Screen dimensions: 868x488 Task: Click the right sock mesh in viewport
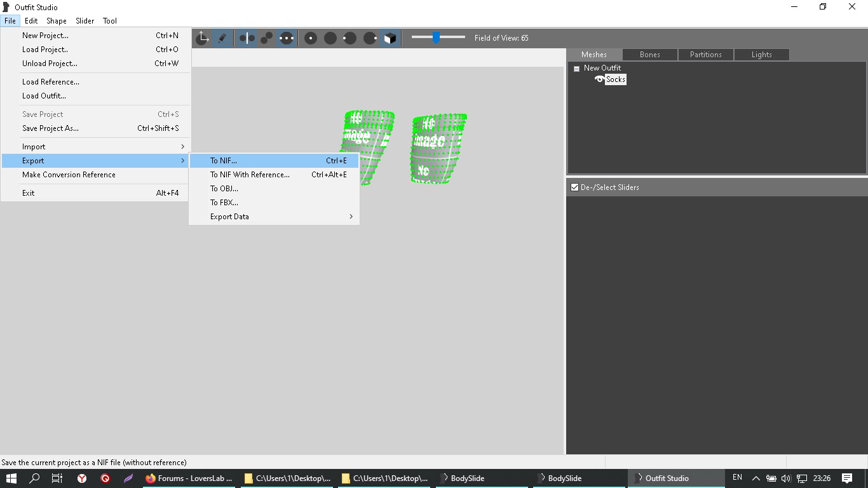click(x=438, y=149)
